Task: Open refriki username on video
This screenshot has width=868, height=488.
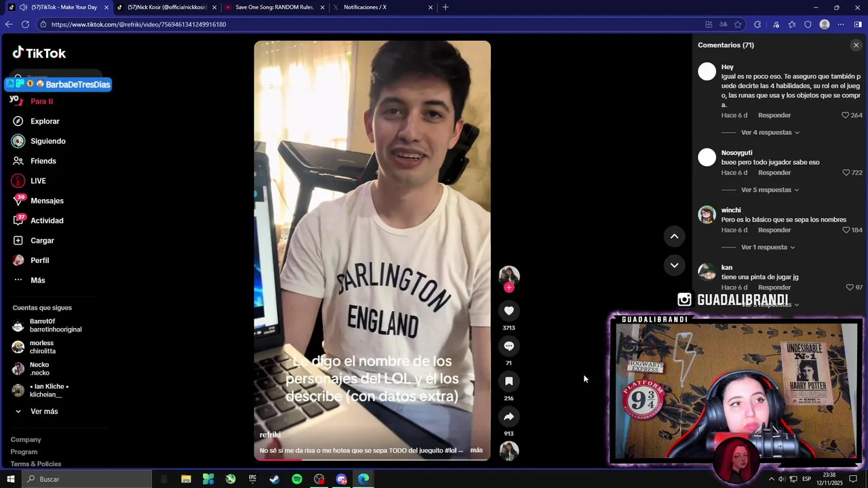Action: pyautogui.click(x=270, y=435)
